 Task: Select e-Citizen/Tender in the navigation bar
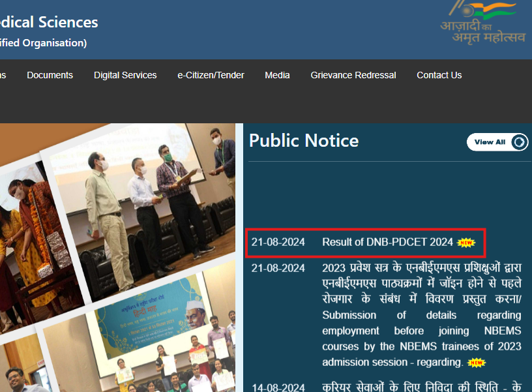[x=211, y=75]
